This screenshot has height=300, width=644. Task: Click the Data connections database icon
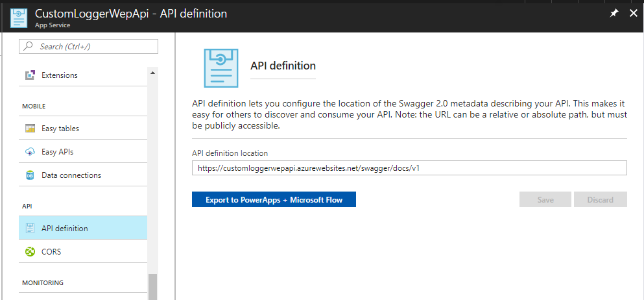click(30, 175)
